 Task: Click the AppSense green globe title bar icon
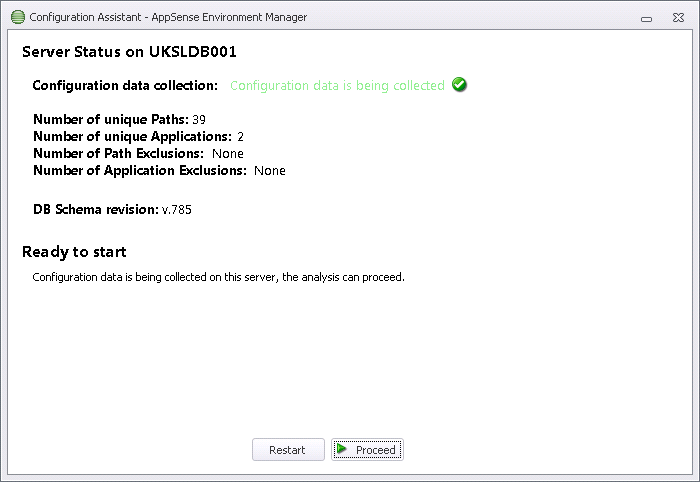[x=17, y=17]
